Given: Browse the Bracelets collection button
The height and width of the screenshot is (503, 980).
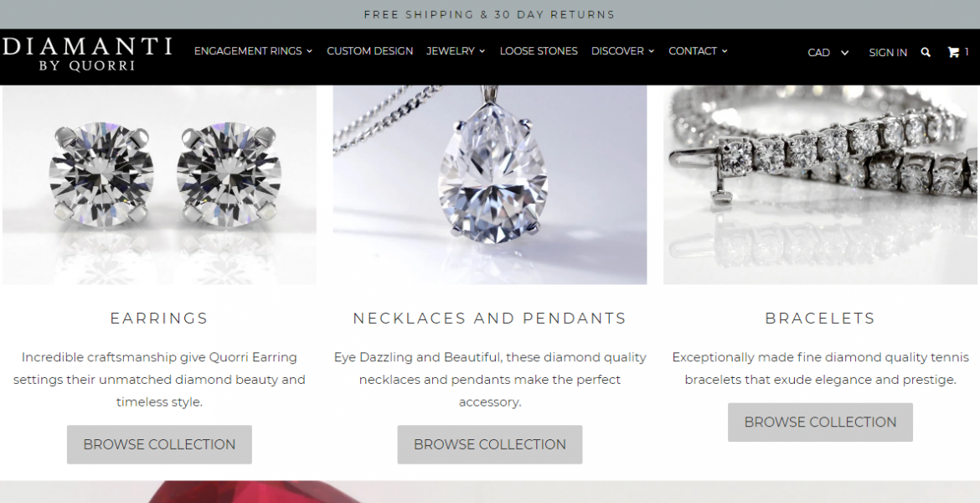Looking at the screenshot, I should (x=820, y=423).
